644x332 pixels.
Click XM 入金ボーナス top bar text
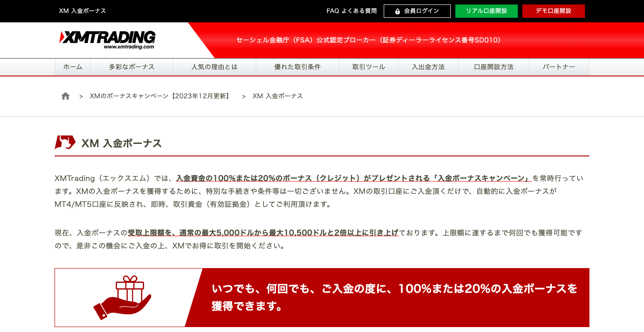[83, 11]
